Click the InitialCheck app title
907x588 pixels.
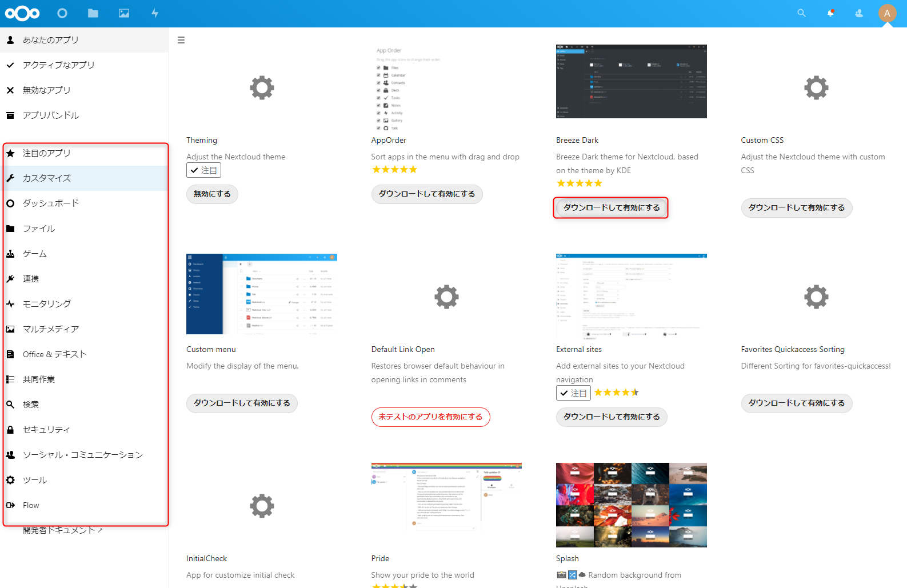pyautogui.click(x=206, y=559)
